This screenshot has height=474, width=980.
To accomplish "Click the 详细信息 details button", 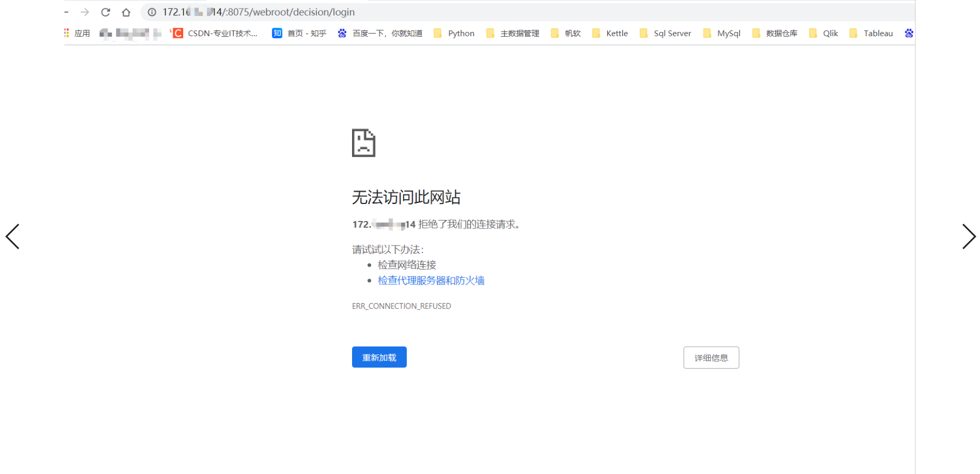I will [711, 358].
